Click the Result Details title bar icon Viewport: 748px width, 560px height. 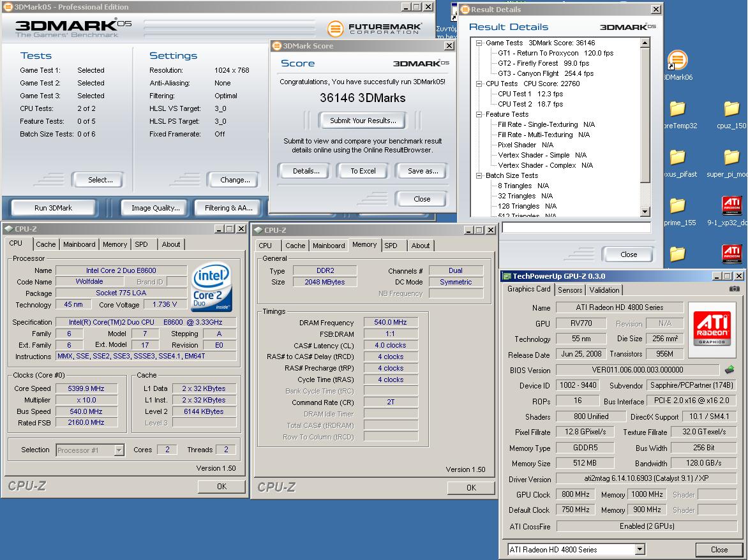[465, 9]
